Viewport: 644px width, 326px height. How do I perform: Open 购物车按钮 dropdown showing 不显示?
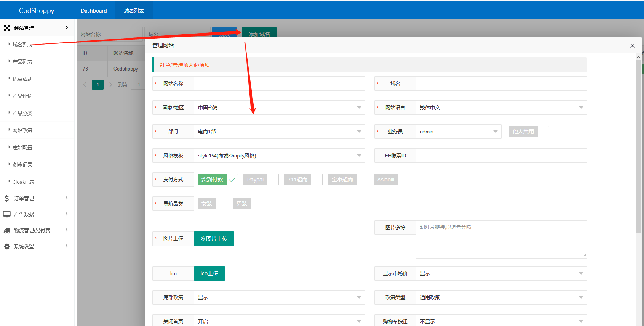click(x=502, y=321)
